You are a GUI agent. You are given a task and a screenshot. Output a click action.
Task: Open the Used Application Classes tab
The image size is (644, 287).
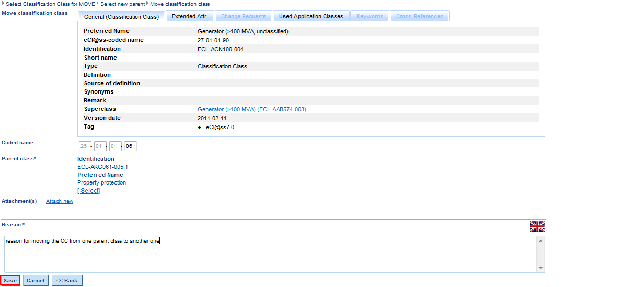tap(311, 17)
